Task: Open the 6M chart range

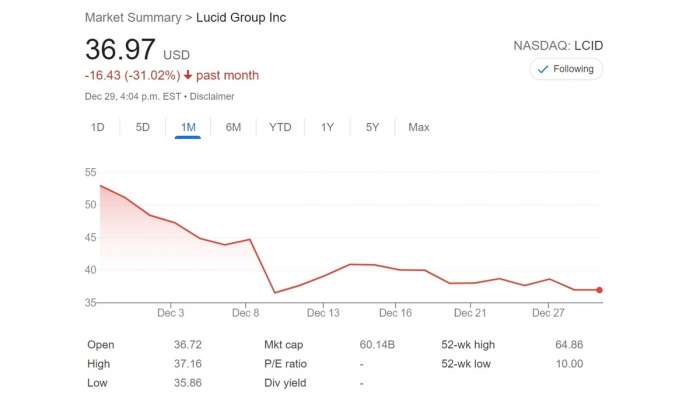Action: pyautogui.click(x=233, y=127)
